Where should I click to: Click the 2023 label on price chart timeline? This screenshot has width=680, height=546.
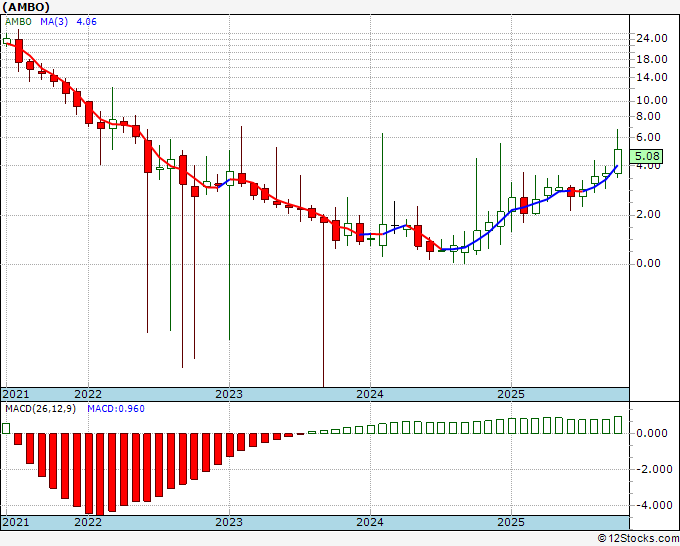click(229, 394)
